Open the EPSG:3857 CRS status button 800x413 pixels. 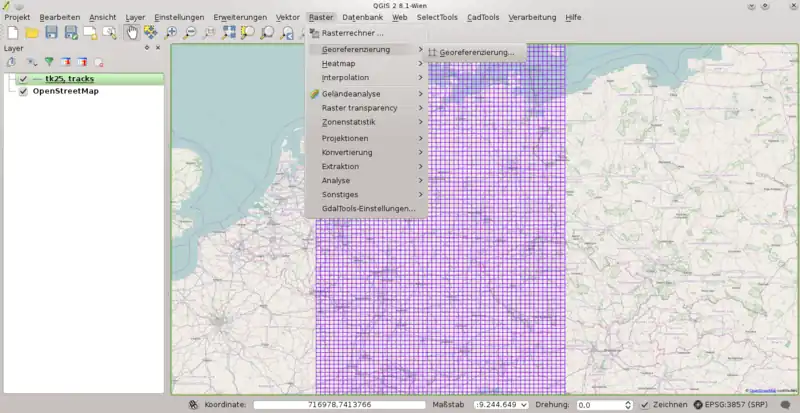(729, 405)
